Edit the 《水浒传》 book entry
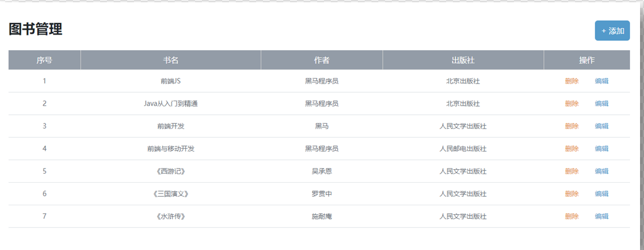The width and height of the screenshot is (644, 250). (602, 217)
